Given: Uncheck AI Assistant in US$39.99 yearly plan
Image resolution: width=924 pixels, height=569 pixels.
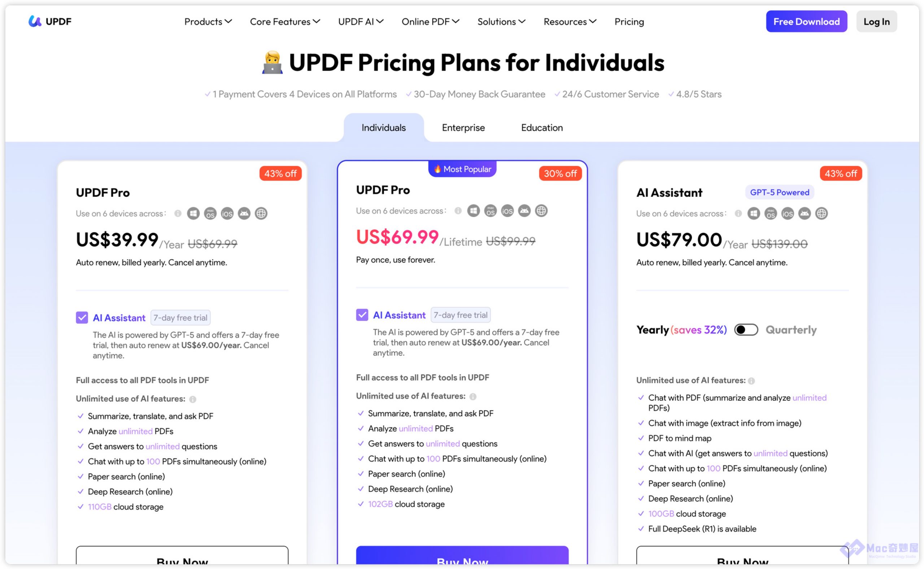Looking at the screenshot, I should [82, 317].
